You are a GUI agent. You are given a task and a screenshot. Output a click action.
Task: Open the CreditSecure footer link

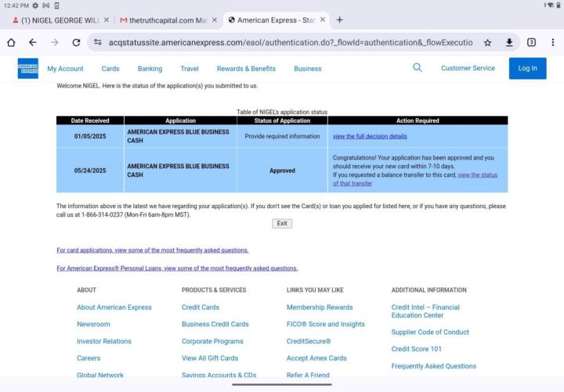pos(309,341)
